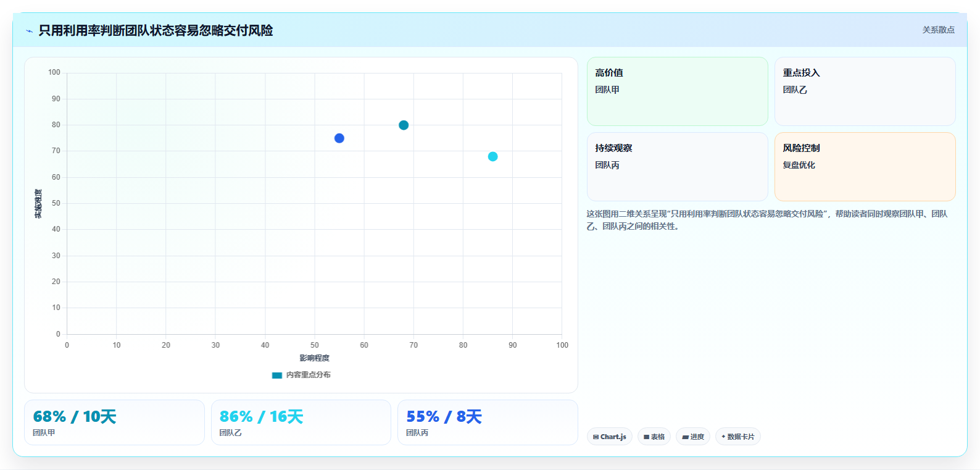Click the lightning icon beside the title
The height and width of the screenshot is (470, 980).
click(29, 31)
